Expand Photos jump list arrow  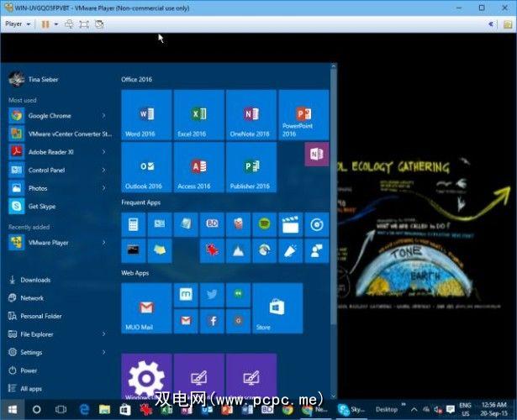104,188
